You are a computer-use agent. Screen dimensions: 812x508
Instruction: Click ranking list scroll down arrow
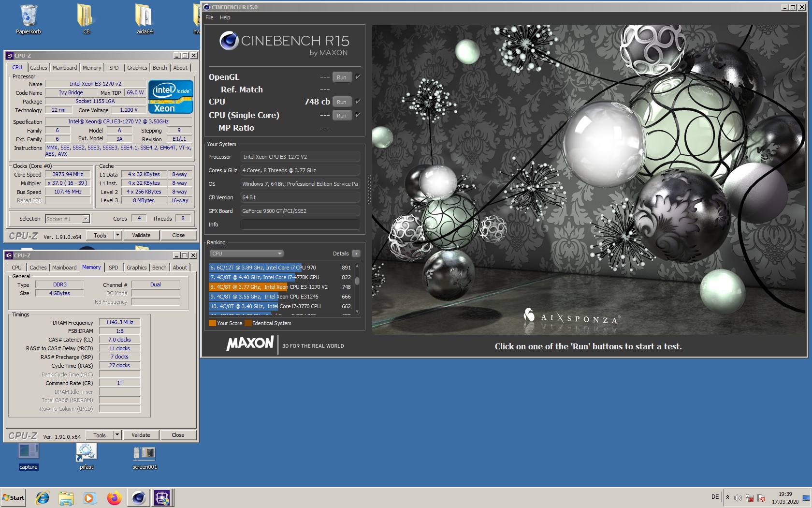click(357, 312)
